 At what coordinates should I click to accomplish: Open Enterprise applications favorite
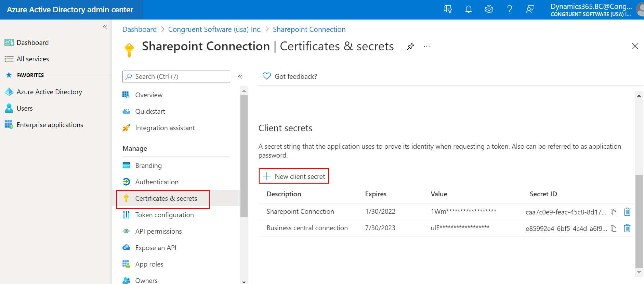[x=50, y=125]
